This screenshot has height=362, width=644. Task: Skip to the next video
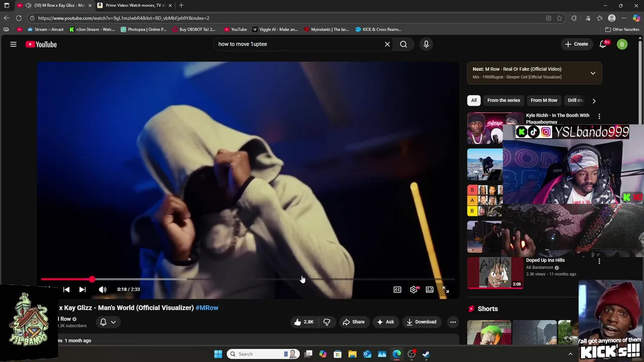(x=83, y=290)
